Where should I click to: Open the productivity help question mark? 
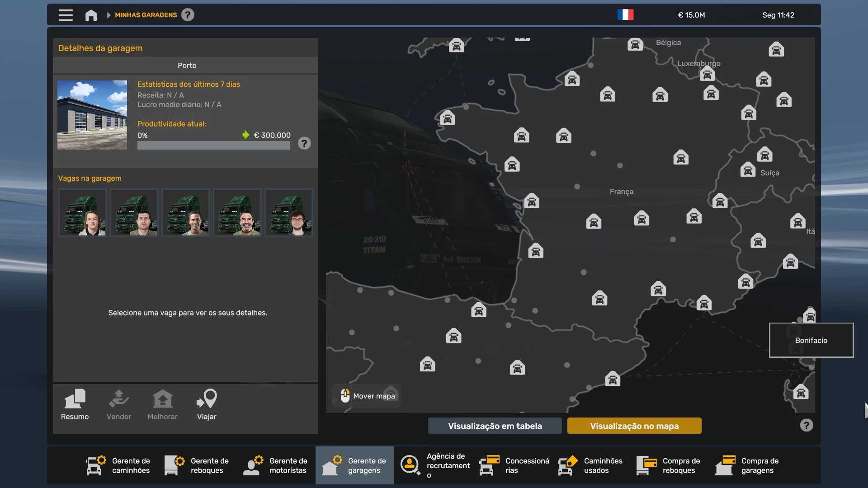[304, 143]
